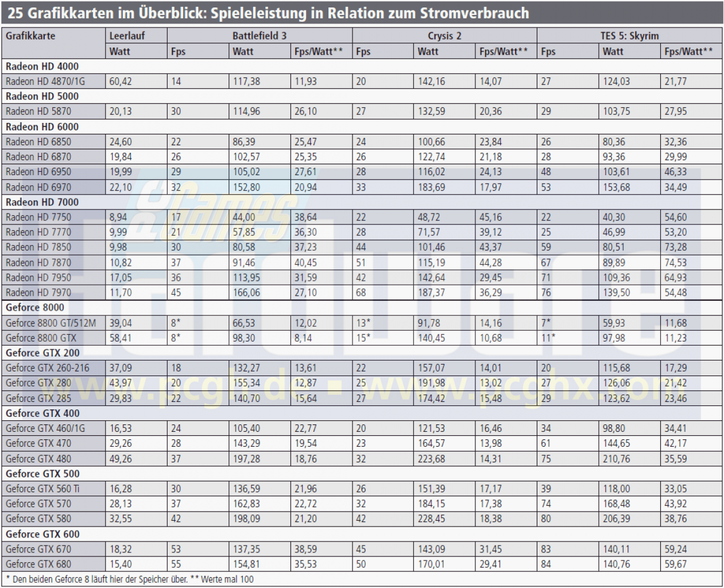Select Battlefield 3 watt value '152,80'

tap(246, 187)
